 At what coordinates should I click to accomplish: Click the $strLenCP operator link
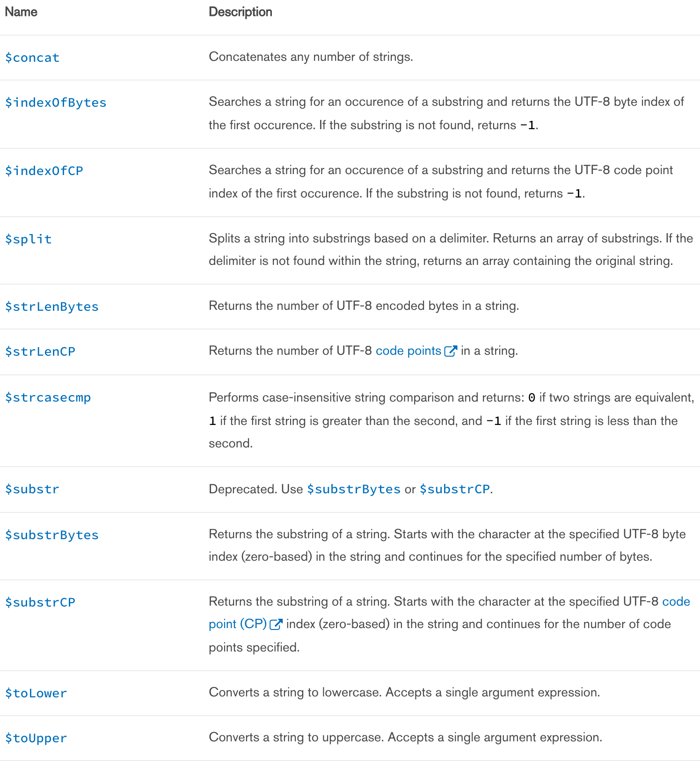(40, 351)
